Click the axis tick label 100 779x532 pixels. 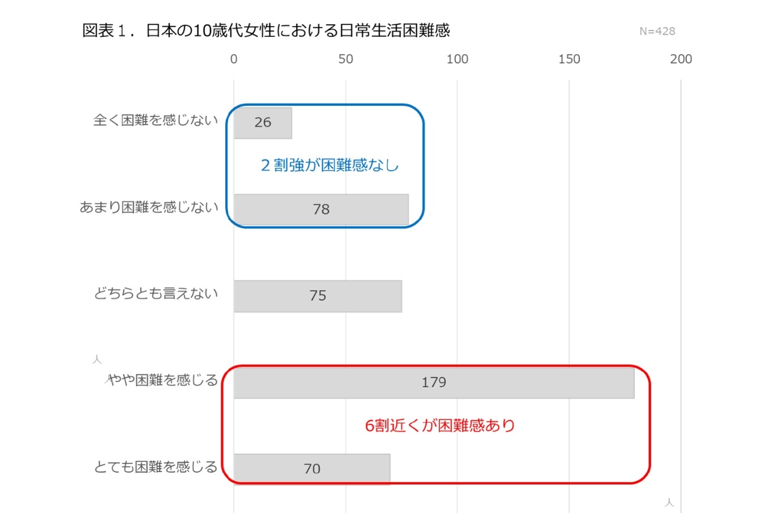(x=457, y=59)
